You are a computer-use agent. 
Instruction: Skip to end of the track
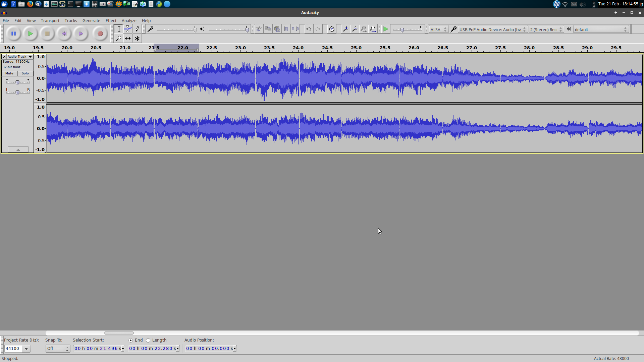(81, 34)
